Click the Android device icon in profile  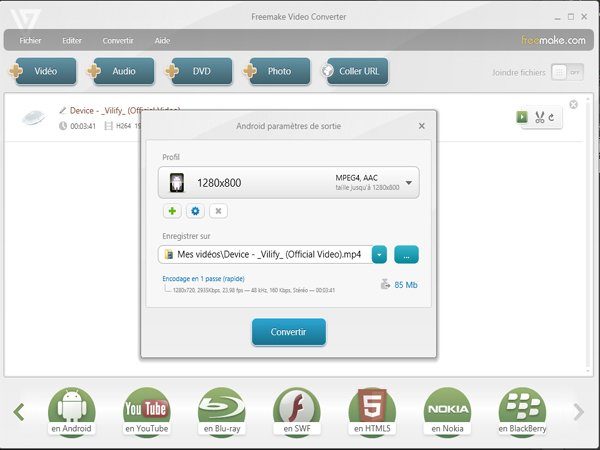(x=177, y=183)
